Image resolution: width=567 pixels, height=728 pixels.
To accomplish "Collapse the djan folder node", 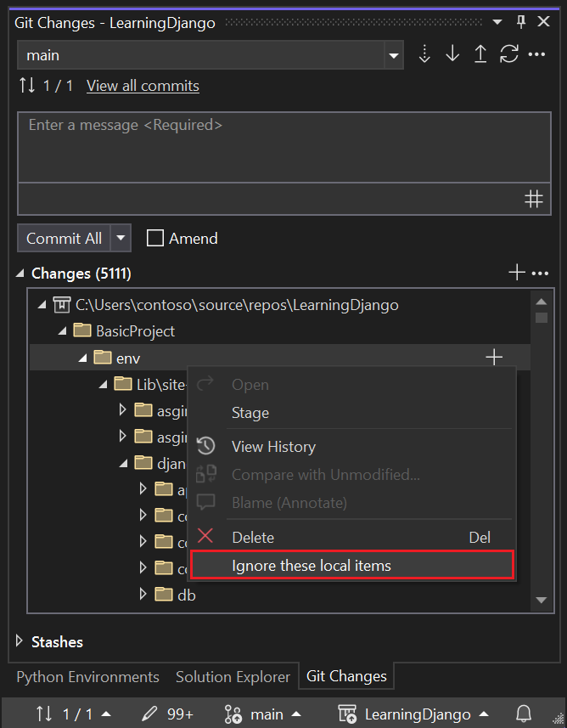I will click(x=123, y=463).
